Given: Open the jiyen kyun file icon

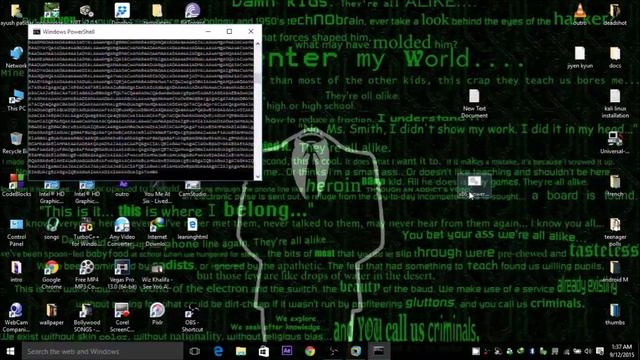Looking at the screenshot, I should (580, 58).
